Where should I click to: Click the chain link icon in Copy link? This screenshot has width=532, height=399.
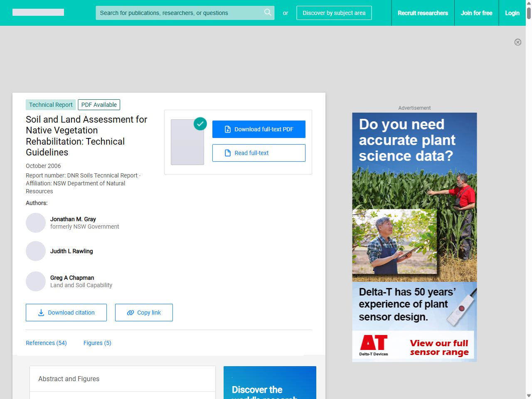coord(131,313)
